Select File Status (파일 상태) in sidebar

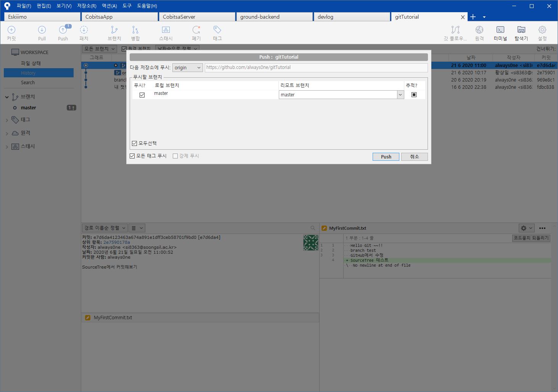pyautogui.click(x=31, y=63)
